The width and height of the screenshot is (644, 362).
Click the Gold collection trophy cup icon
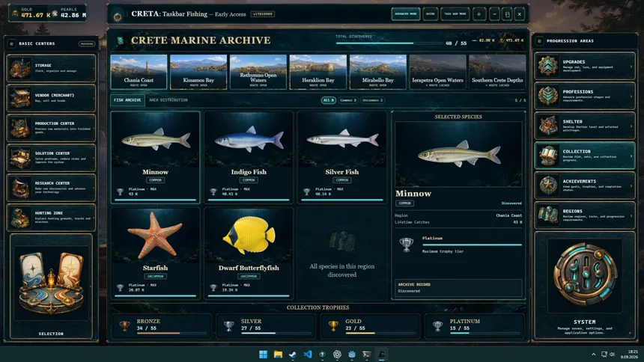pos(333,326)
